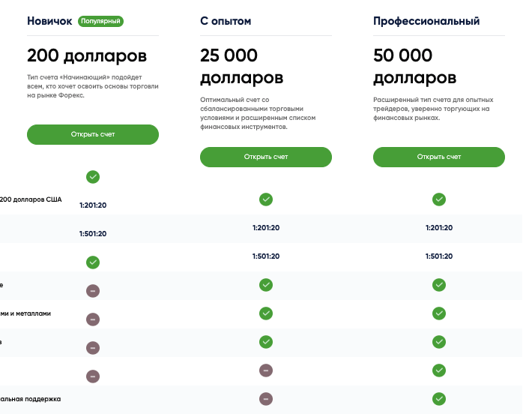Click С опытом checkmark in the металлами row
Viewport: 532px width, 420px height.
point(266,313)
